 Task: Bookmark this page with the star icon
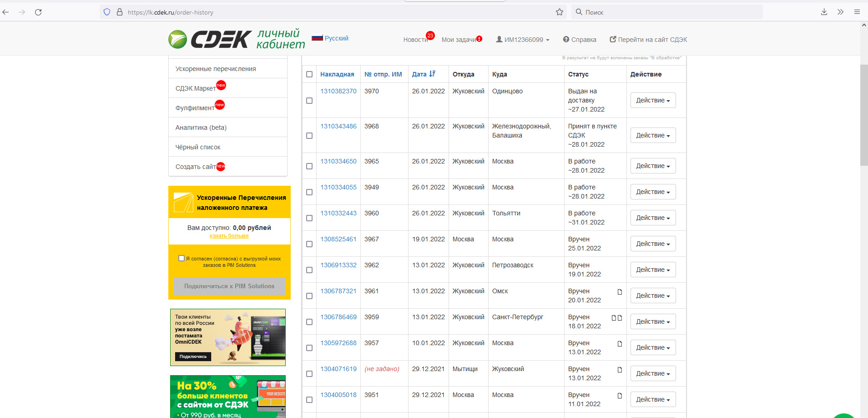pyautogui.click(x=560, y=12)
